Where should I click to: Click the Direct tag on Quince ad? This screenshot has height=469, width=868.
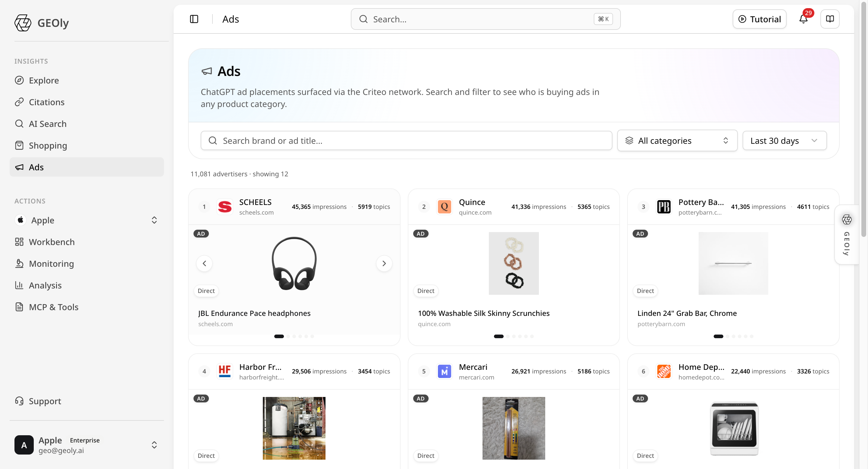click(x=426, y=291)
